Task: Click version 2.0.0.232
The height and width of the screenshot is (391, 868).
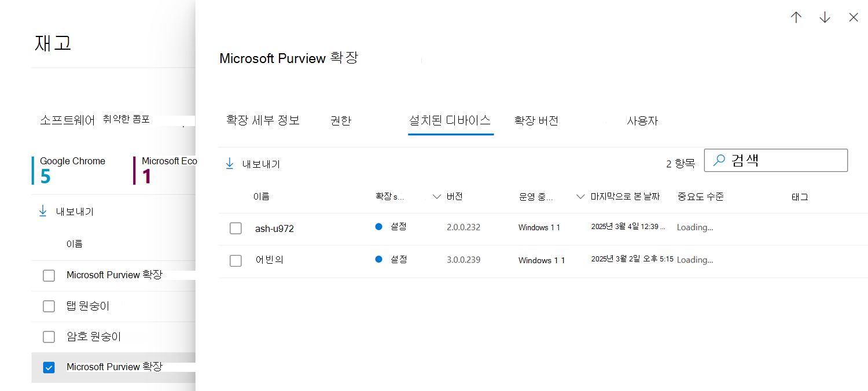Action: (464, 227)
